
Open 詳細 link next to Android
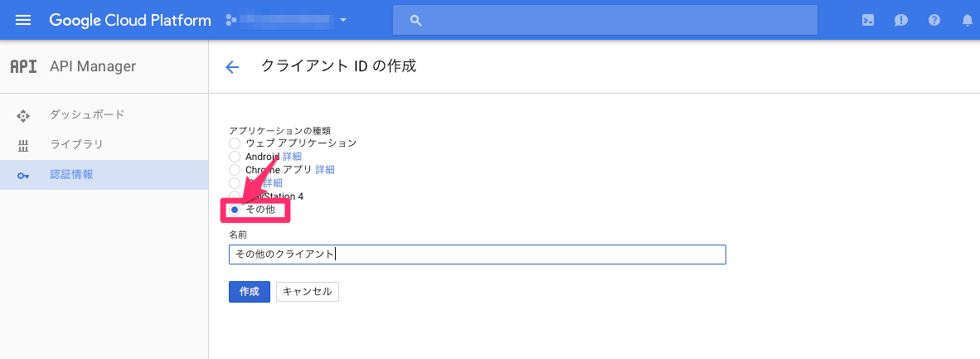pos(292,157)
